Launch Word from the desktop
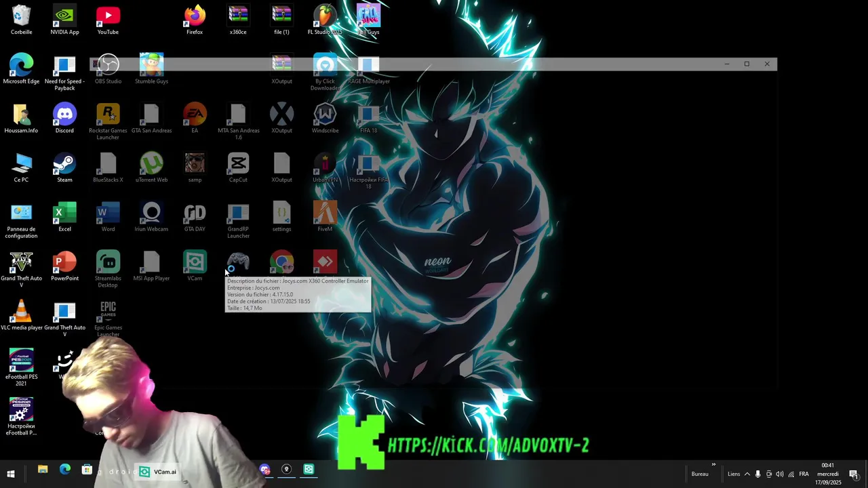 pyautogui.click(x=108, y=218)
